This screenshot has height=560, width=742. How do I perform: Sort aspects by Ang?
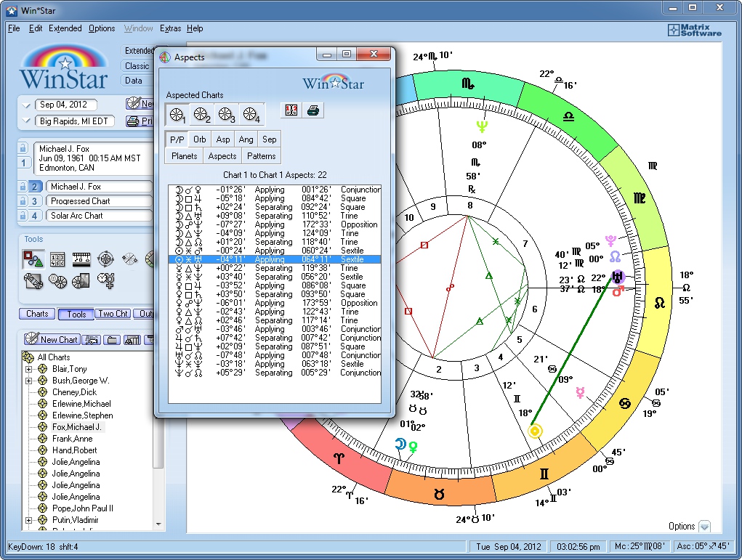click(246, 139)
